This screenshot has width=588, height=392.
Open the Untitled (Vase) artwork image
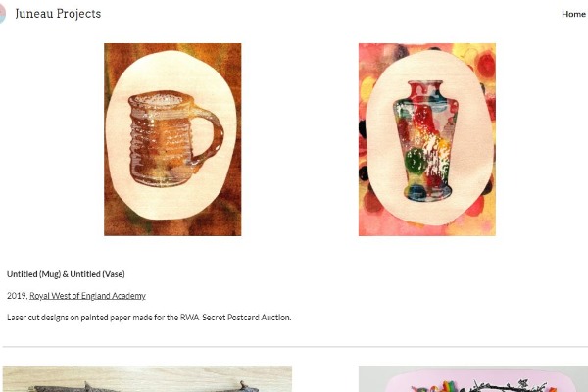(427, 139)
